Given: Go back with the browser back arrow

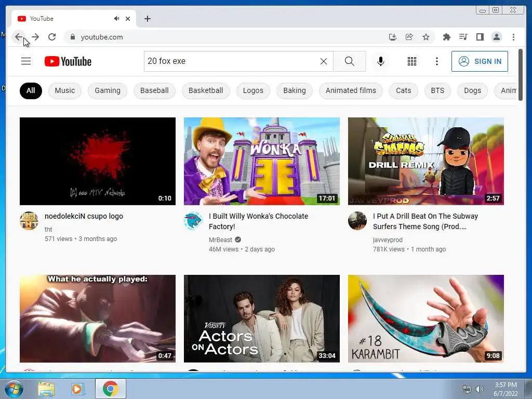Looking at the screenshot, I should (x=19, y=37).
